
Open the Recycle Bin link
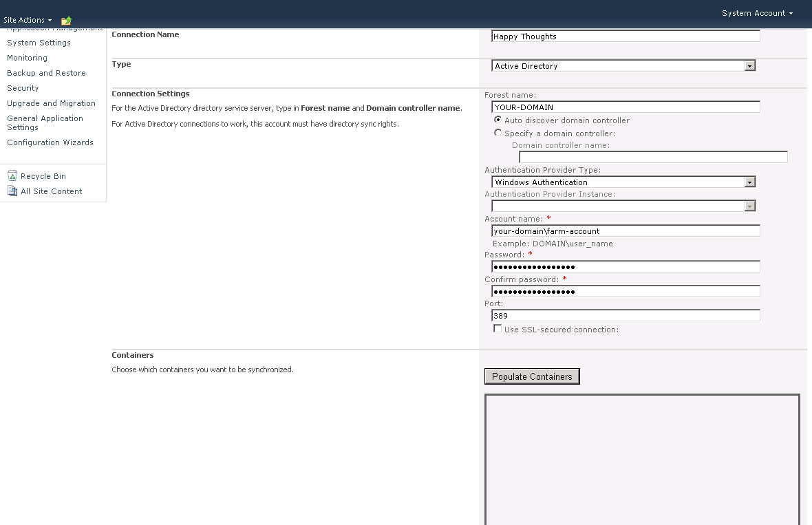tap(43, 176)
